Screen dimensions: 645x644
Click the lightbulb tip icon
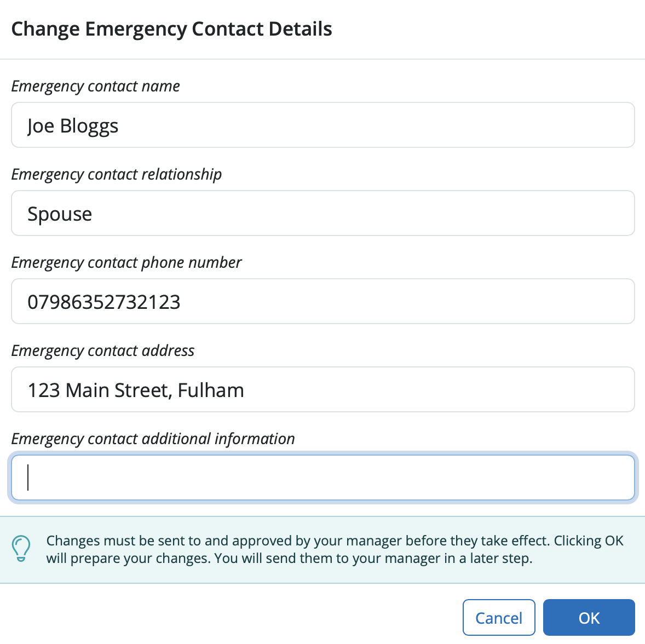tap(21, 549)
